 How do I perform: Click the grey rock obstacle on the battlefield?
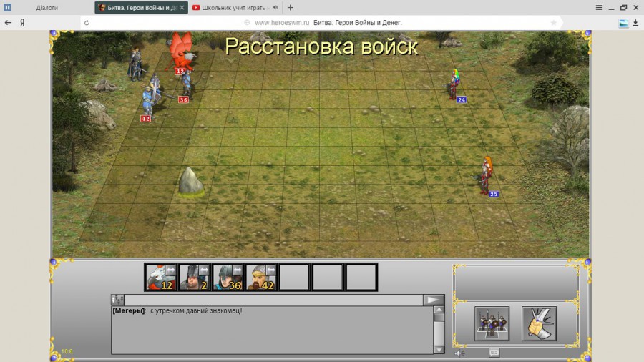click(x=190, y=181)
